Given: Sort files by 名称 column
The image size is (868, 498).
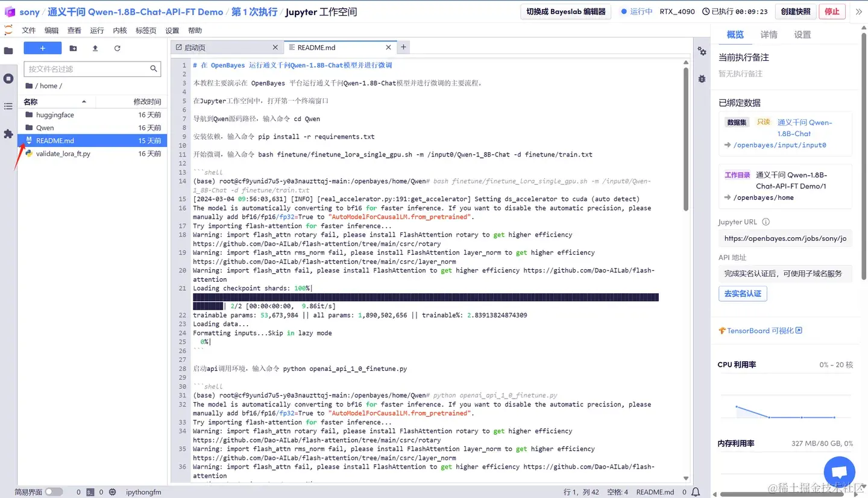Looking at the screenshot, I should [x=55, y=102].
